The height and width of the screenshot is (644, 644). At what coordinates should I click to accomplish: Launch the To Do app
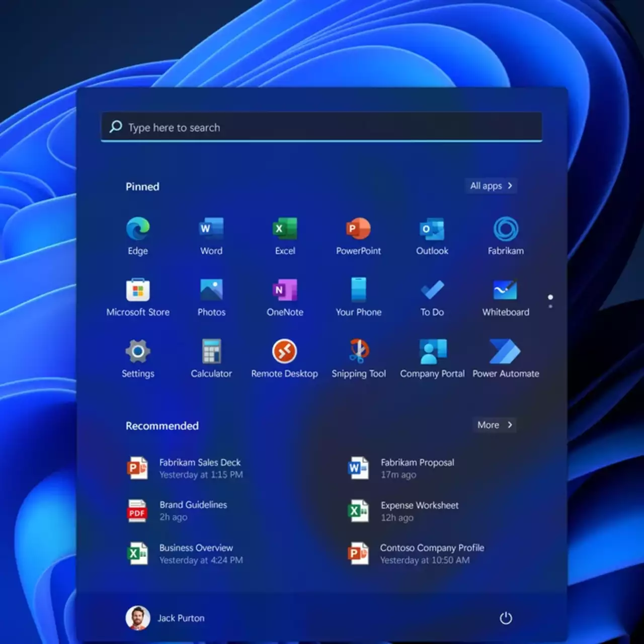[432, 297]
